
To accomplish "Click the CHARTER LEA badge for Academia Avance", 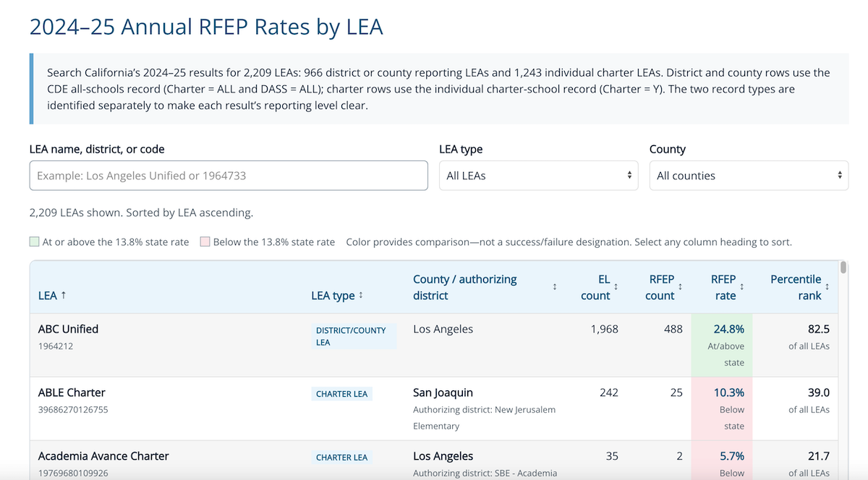I will coord(341,458).
